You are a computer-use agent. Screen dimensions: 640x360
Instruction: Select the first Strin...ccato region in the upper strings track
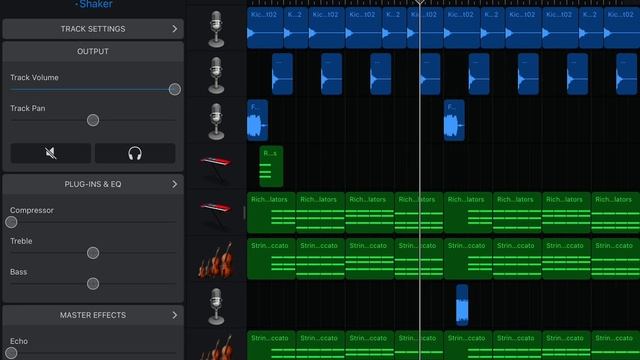pos(271,258)
